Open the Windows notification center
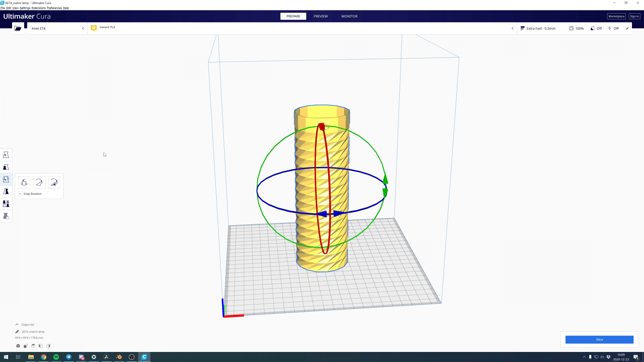 (x=636, y=357)
